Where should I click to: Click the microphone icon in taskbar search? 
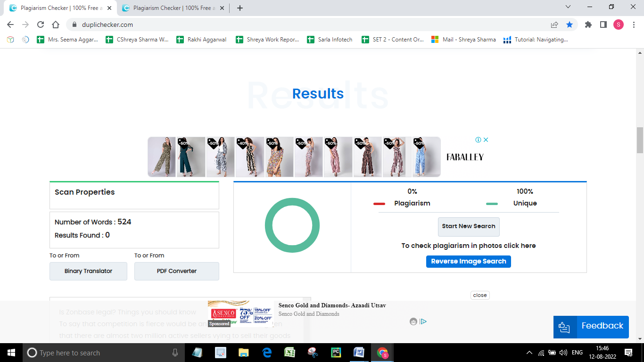(x=175, y=353)
